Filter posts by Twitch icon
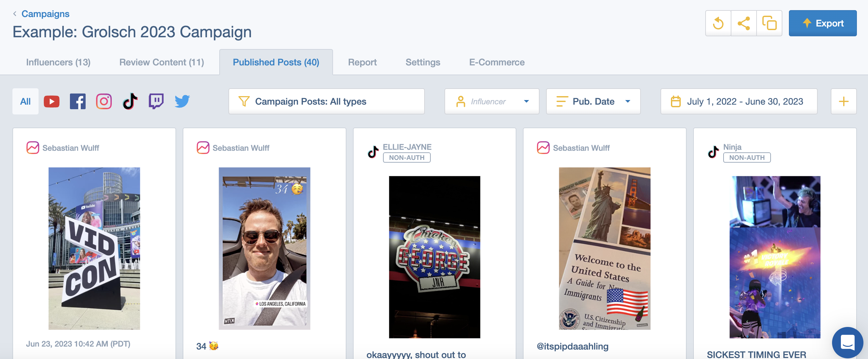 click(156, 101)
